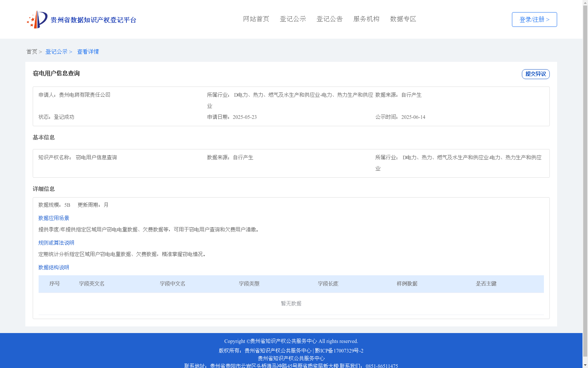
Task: Click the ICP record 黔ICP备17007329号-2
Action: pyautogui.click(x=339, y=351)
